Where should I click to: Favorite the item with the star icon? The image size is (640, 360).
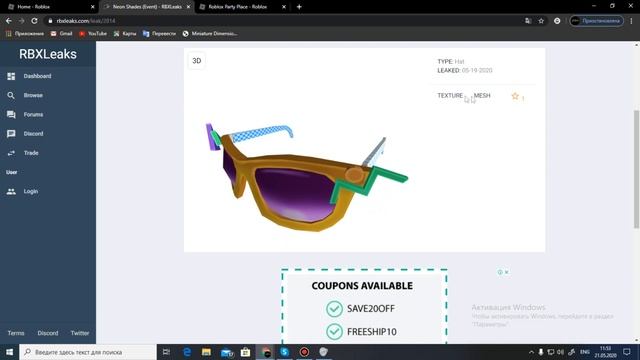click(x=515, y=96)
